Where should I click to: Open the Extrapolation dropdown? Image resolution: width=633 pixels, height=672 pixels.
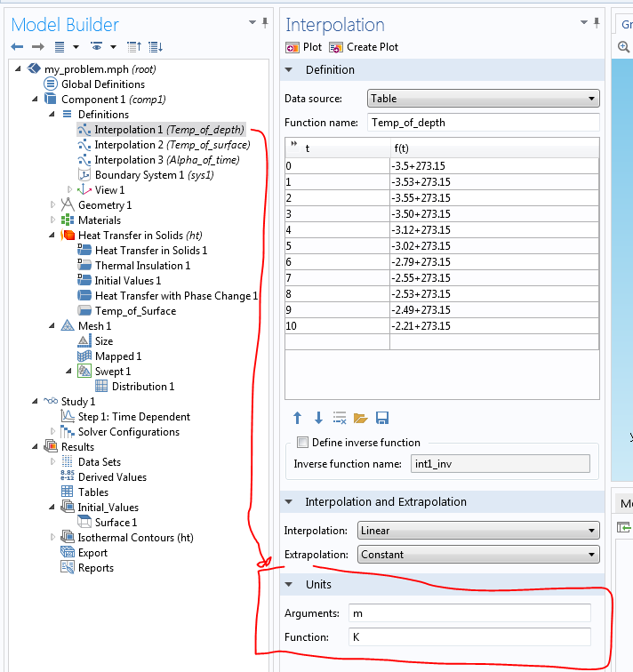coord(478,555)
